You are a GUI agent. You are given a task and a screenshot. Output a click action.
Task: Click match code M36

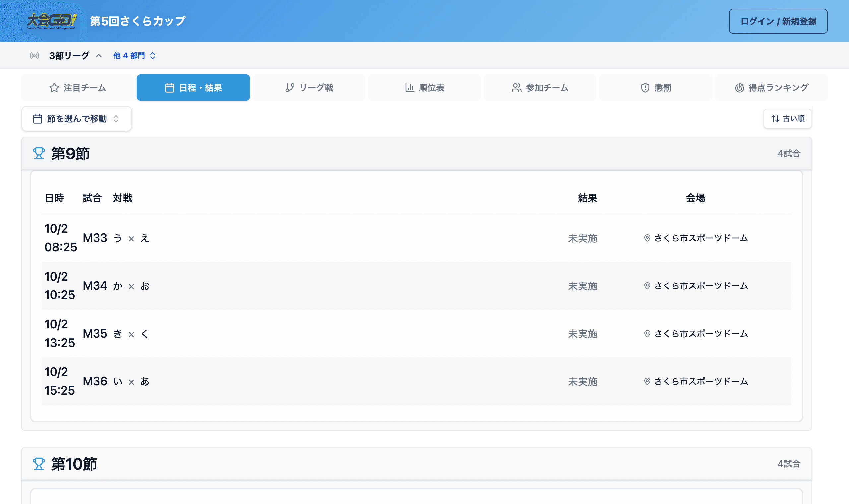95,381
